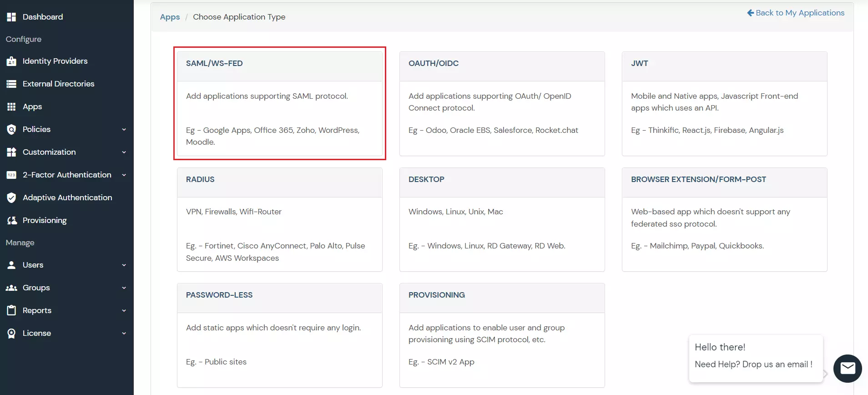Click the Dashboard grid icon
868x395 pixels.
point(11,17)
